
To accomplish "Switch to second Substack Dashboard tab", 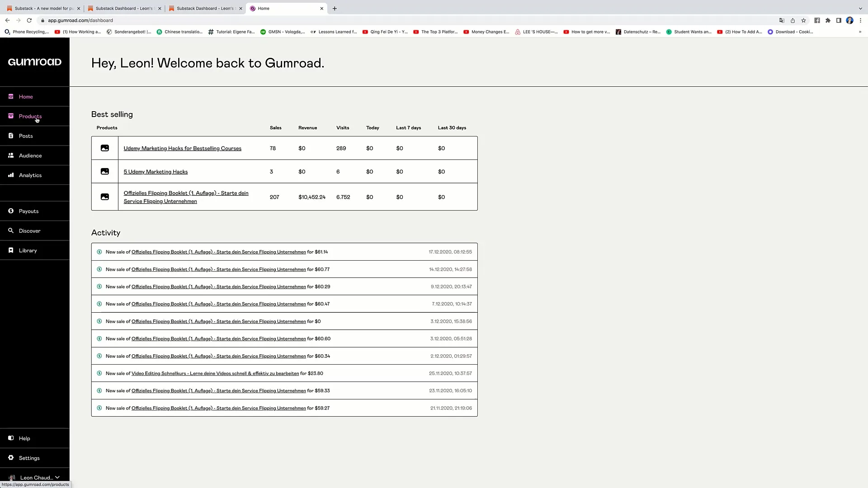I will point(205,8).
